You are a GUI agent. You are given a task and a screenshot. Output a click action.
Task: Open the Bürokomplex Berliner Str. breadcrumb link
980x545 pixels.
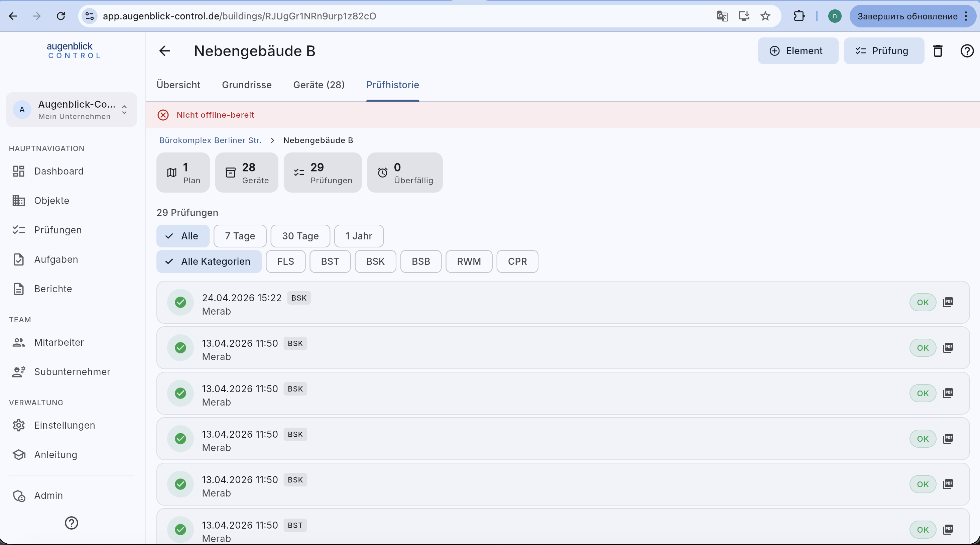coord(210,140)
